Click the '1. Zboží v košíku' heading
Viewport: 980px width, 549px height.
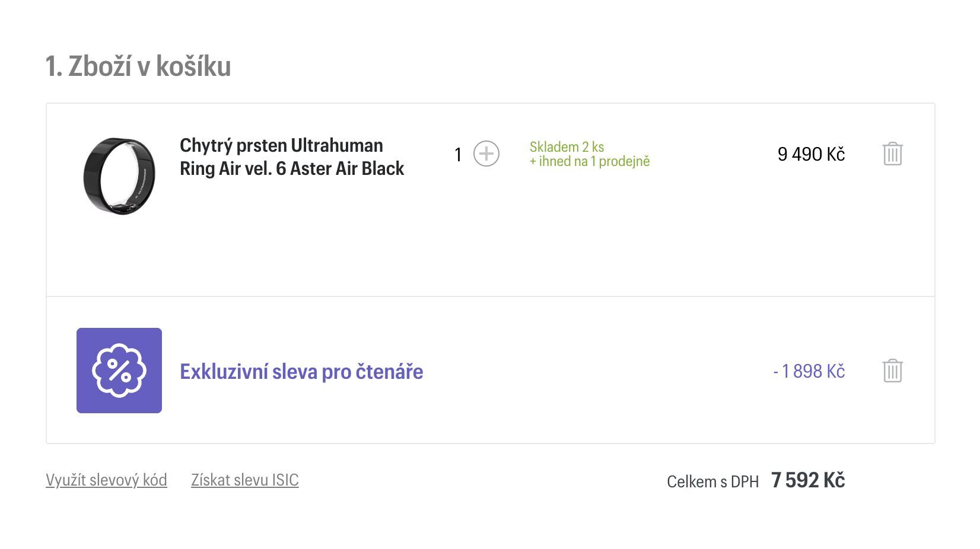[x=138, y=66]
